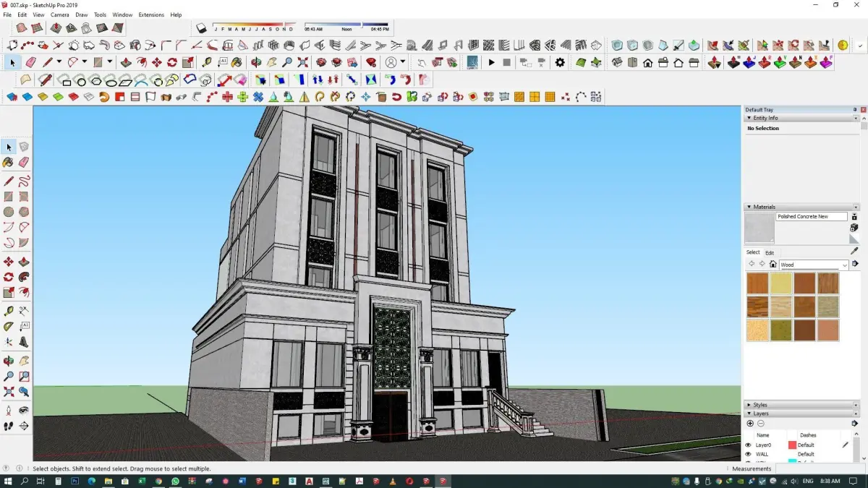This screenshot has height=488, width=868.
Task: Open the materials library dropdown showing Wood
Action: click(814, 265)
